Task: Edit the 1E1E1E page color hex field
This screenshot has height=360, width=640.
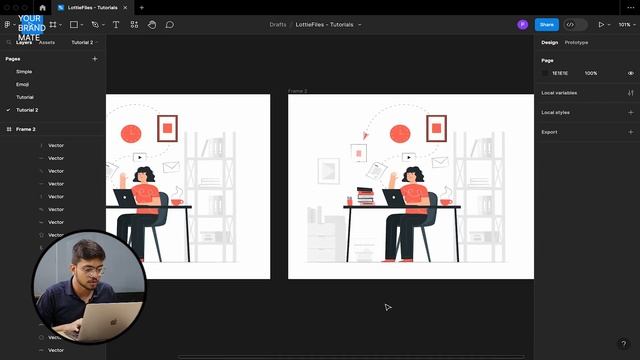Action: (560, 73)
